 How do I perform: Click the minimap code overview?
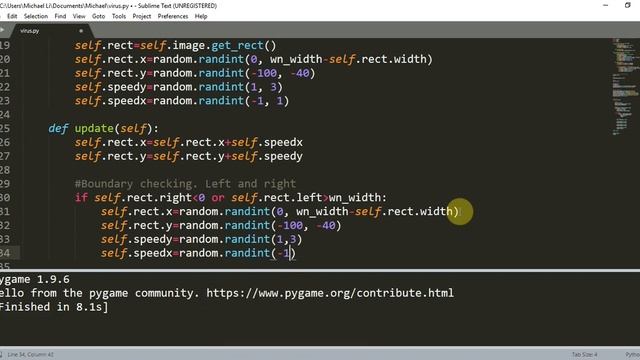(x=624, y=87)
